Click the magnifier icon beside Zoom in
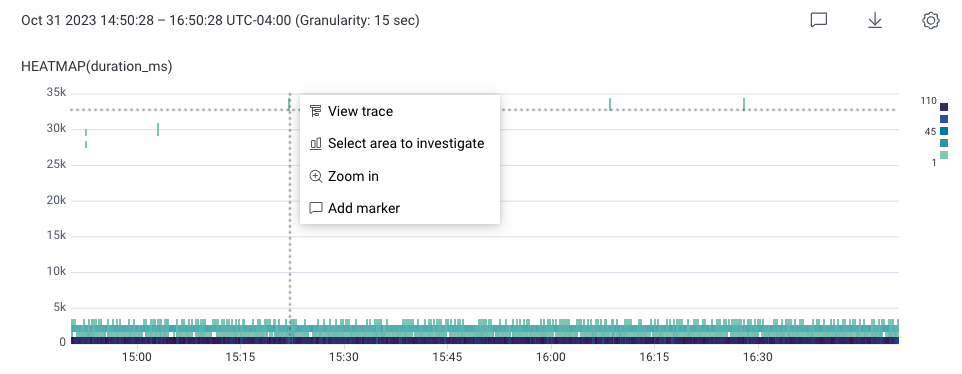962x374 pixels. point(316,176)
